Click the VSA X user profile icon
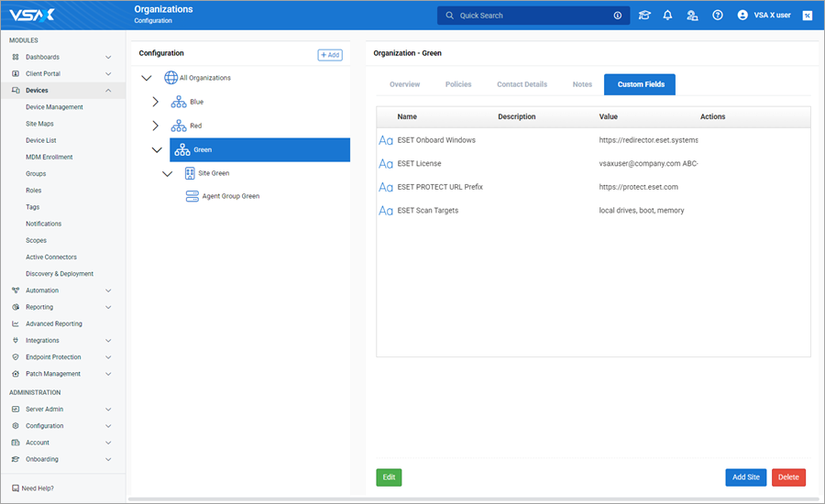The image size is (825, 504). point(743,16)
